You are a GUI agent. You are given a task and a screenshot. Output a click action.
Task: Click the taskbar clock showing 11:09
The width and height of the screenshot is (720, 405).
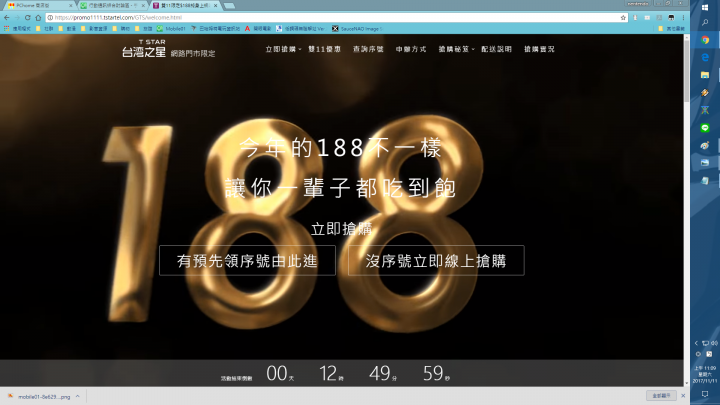coord(705,374)
